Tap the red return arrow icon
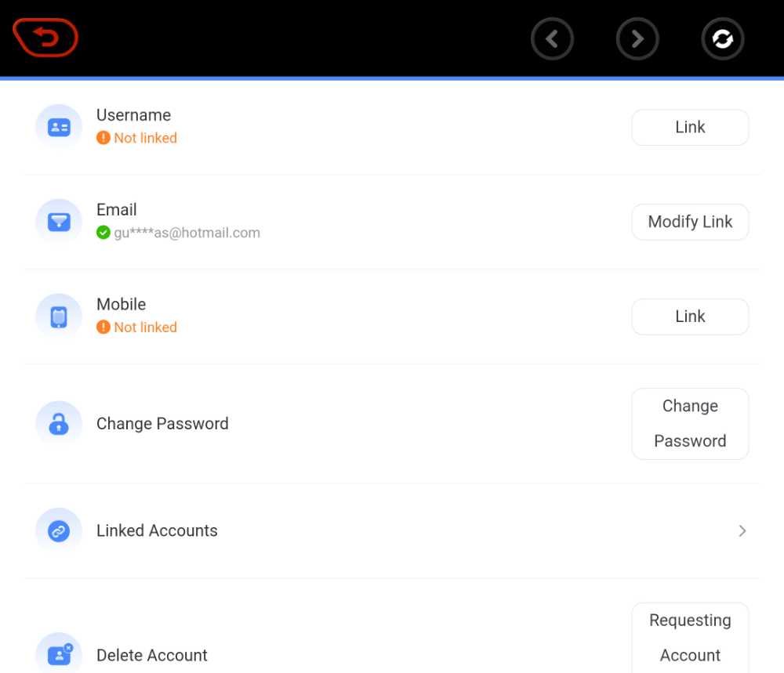 45,38
